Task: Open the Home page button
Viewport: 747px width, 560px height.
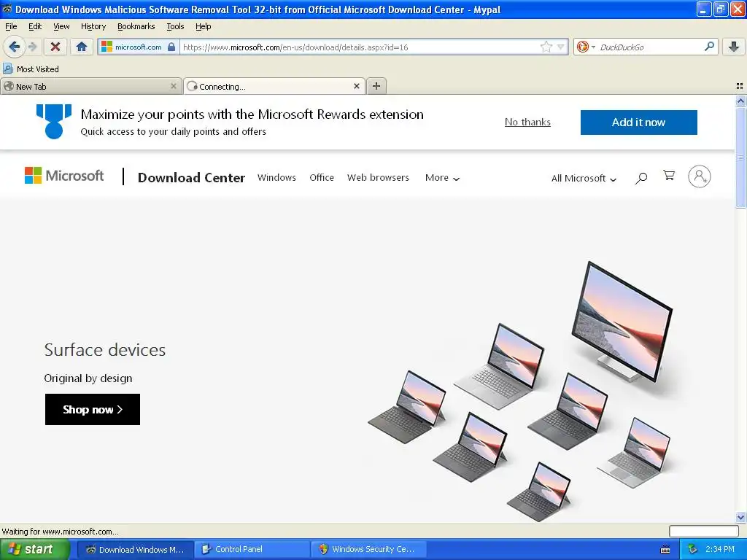Action: click(82, 47)
